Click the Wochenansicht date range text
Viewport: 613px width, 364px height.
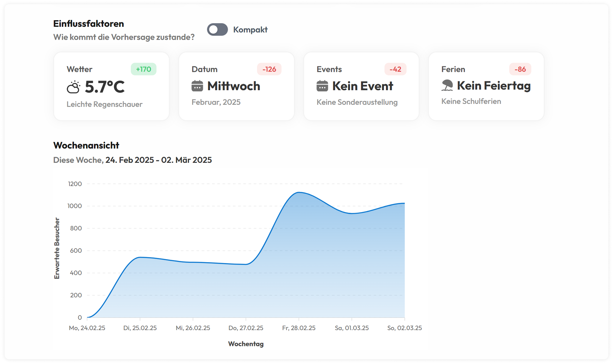158,160
